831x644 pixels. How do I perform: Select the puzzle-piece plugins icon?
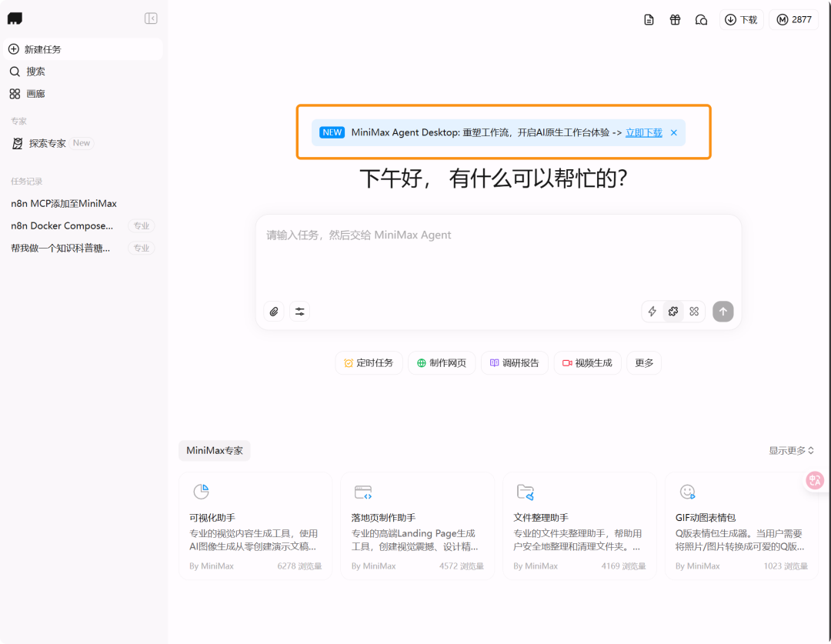(673, 311)
